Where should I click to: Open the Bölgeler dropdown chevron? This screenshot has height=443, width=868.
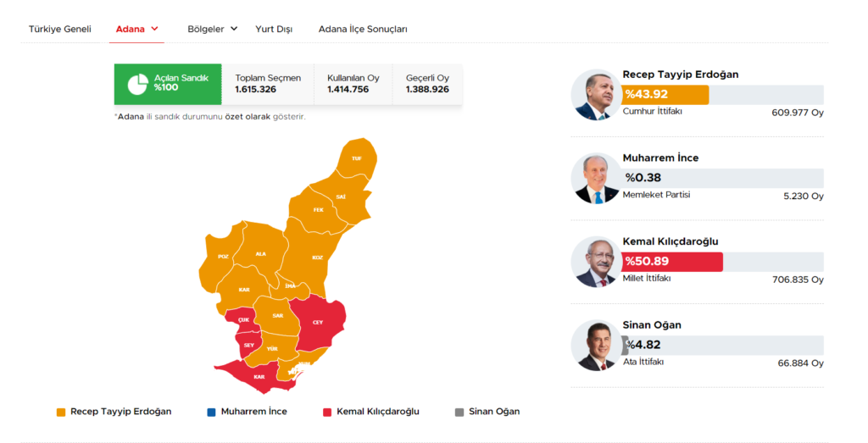pyautogui.click(x=233, y=29)
